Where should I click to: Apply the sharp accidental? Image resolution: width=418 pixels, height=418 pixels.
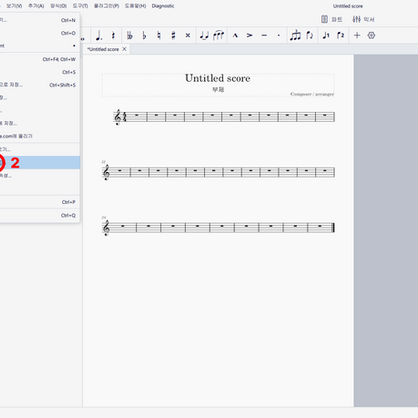[x=173, y=35]
